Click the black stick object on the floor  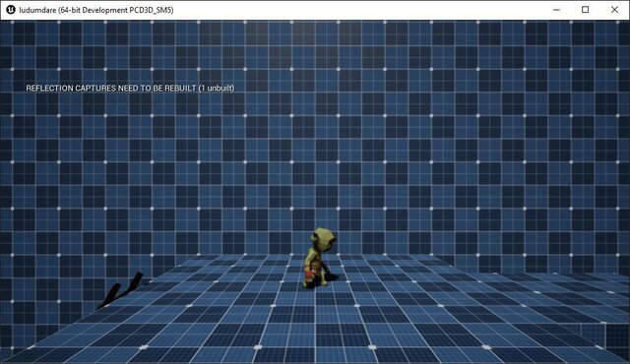(120, 290)
